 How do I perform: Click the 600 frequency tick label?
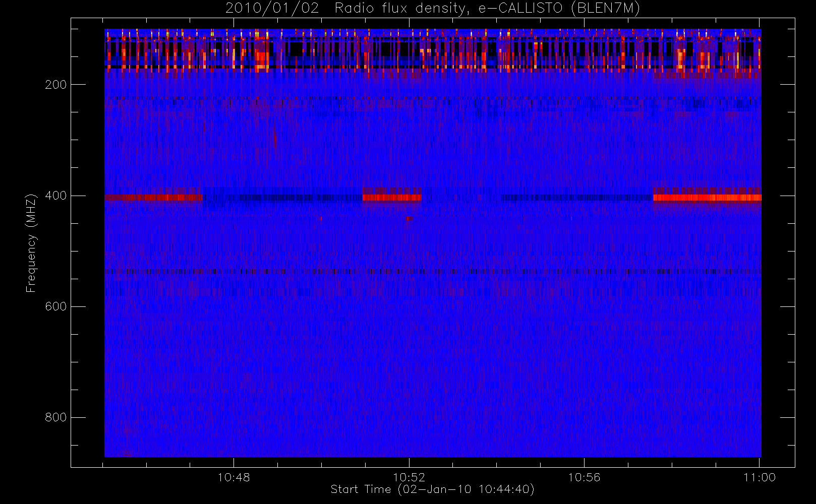pos(56,306)
